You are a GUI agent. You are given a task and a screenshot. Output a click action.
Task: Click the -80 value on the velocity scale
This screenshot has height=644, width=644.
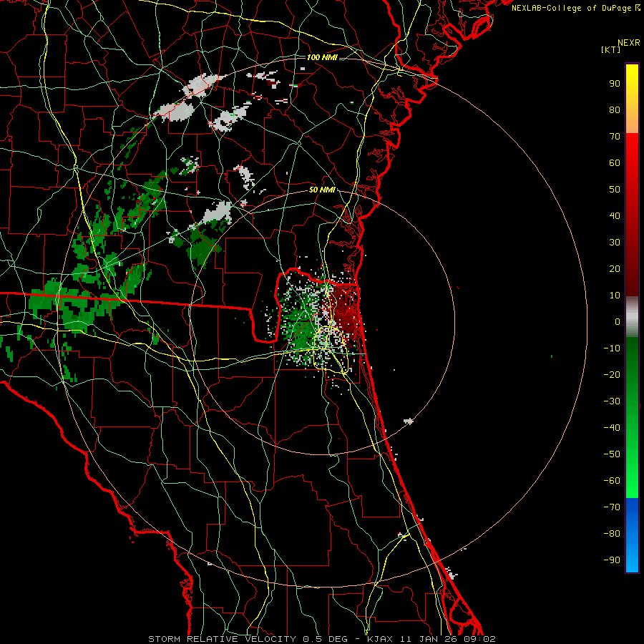(612, 534)
